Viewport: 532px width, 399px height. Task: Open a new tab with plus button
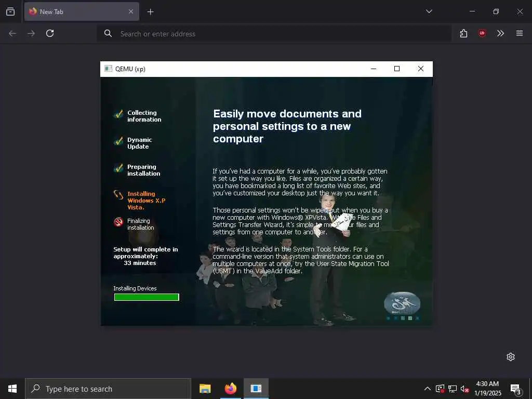[150, 12]
